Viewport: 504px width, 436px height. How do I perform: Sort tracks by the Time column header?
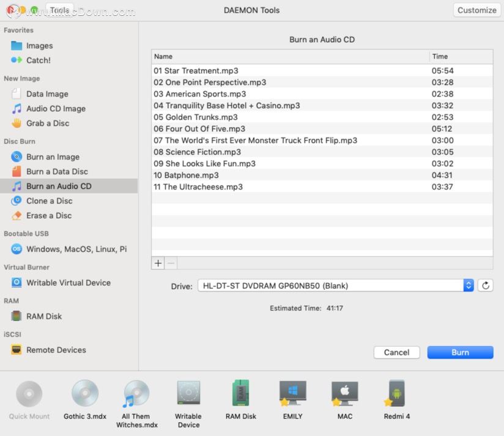pyautogui.click(x=461, y=56)
